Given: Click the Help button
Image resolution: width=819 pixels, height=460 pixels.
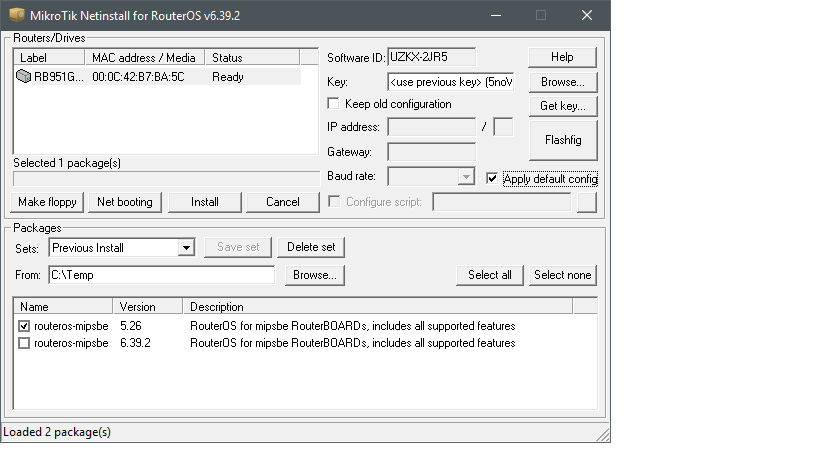Looking at the screenshot, I should click(562, 57).
